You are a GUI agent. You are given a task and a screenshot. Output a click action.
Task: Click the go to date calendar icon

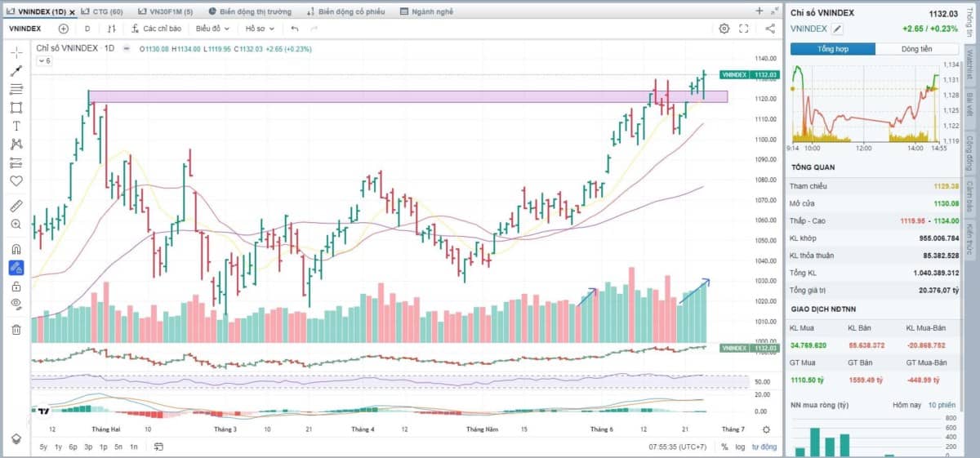click(158, 447)
